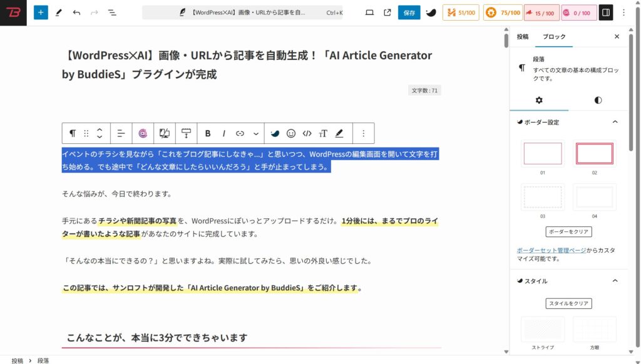Open the font size tT icon
641x364 pixels.
coord(323,133)
